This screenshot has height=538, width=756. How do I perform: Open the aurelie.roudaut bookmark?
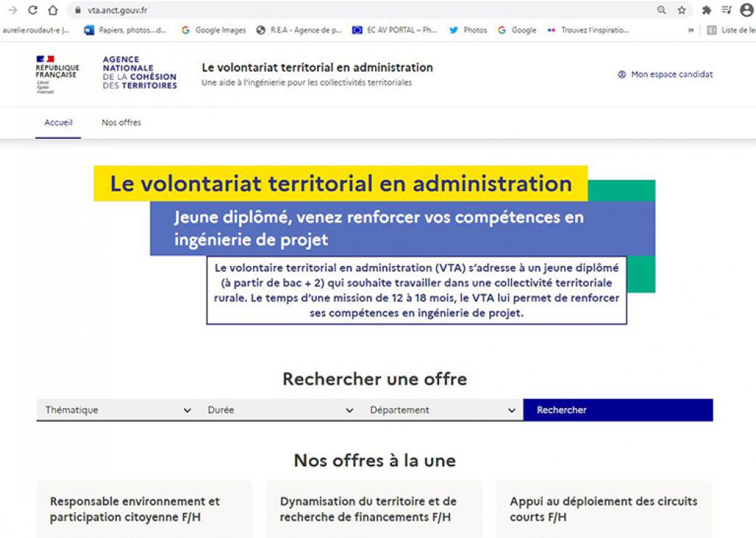pyautogui.click(x=36, y=30)
